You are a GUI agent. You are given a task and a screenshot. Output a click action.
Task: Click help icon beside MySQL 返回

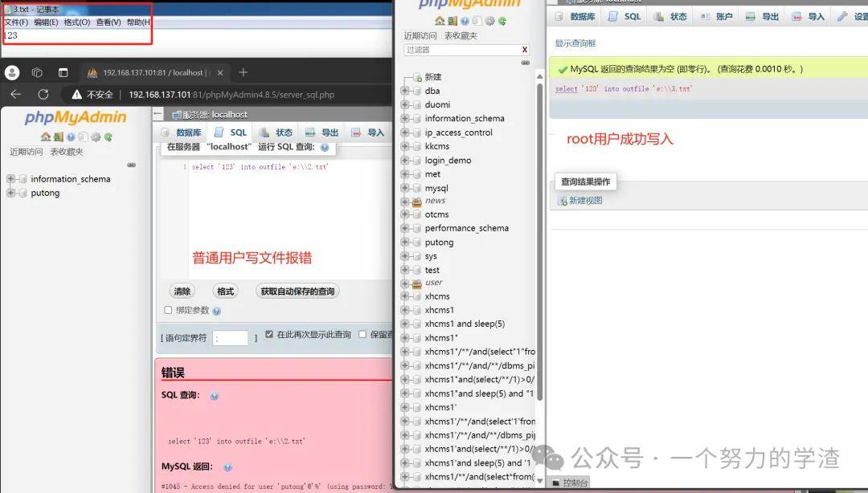point(227,467)
